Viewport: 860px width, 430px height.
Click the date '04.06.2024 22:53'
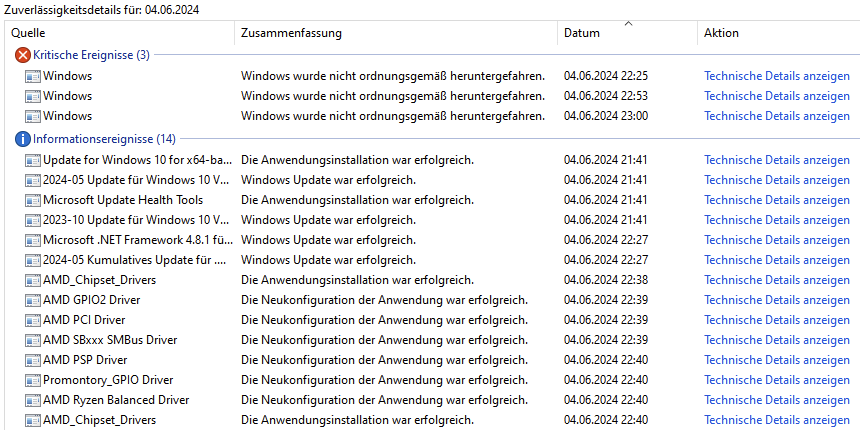click(x=606, y=97)
